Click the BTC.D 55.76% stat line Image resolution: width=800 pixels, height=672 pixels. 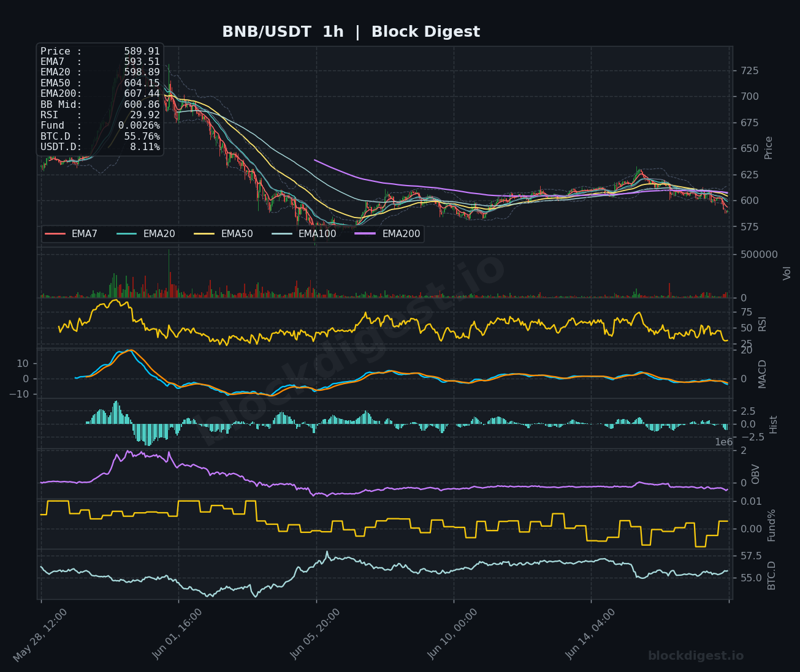[x=100, y=137]
